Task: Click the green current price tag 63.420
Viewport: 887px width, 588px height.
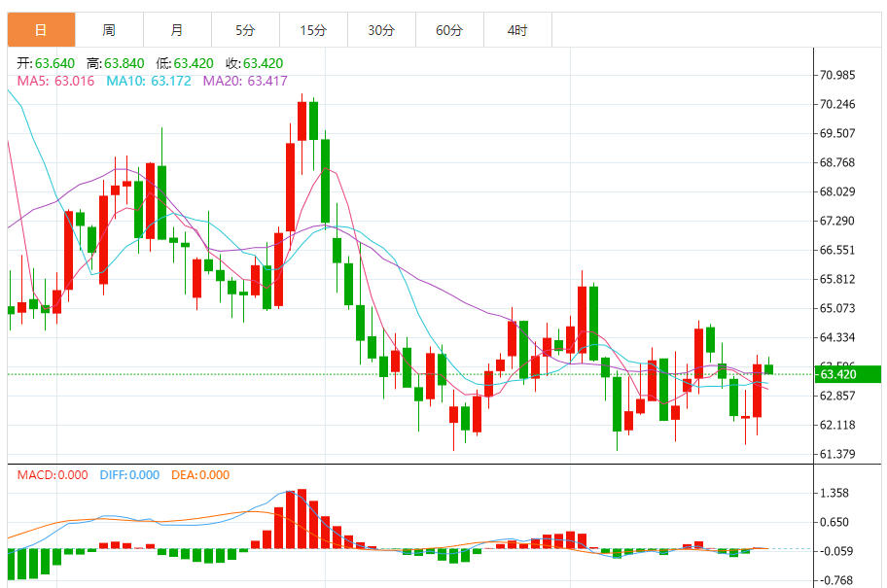Action: (848, 374)
